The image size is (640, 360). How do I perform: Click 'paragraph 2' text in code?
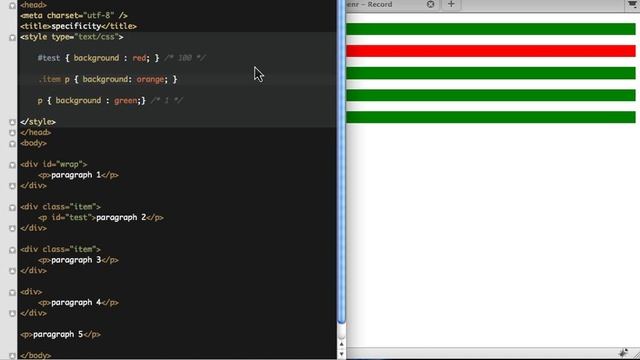121,217
